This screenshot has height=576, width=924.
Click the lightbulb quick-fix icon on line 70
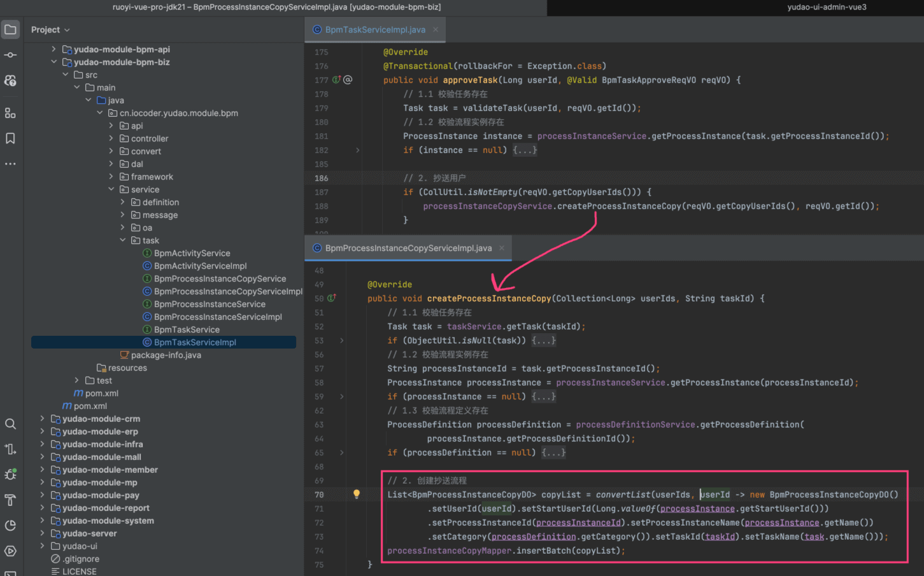(x=357, y=494)
